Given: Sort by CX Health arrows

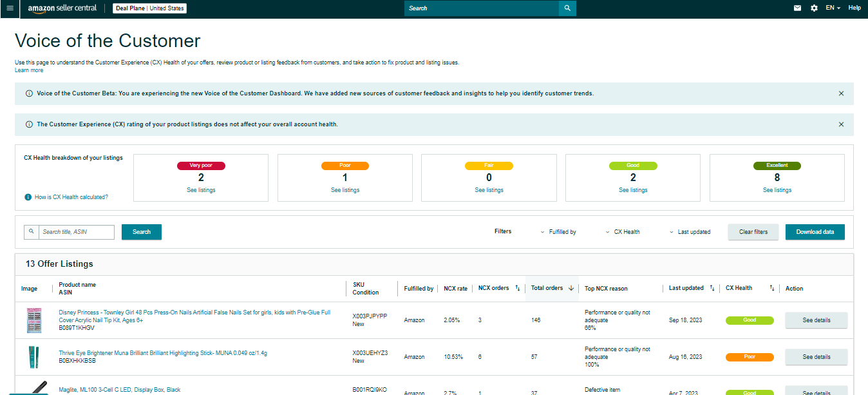Looking at the screenshot, I should pos(771,288).
